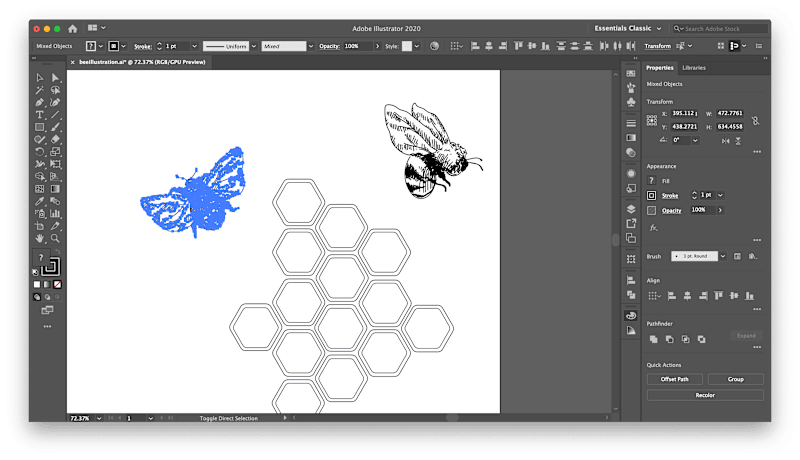Expand the graphic Style dropdown

tap(417, 46)
